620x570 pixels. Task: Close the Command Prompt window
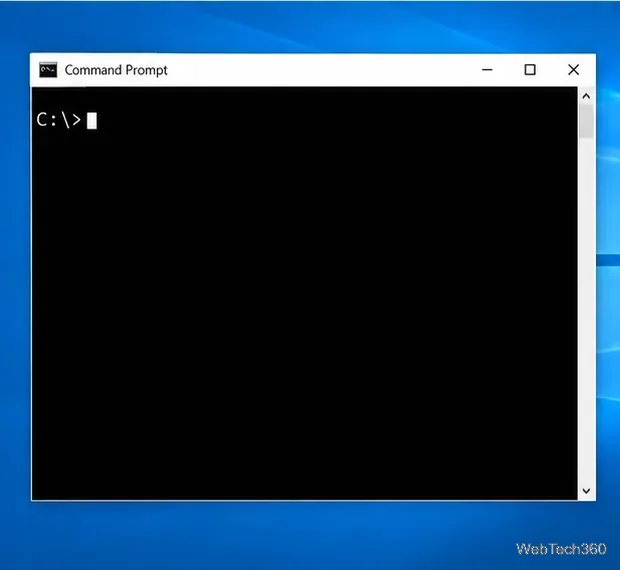click(573, 70)
